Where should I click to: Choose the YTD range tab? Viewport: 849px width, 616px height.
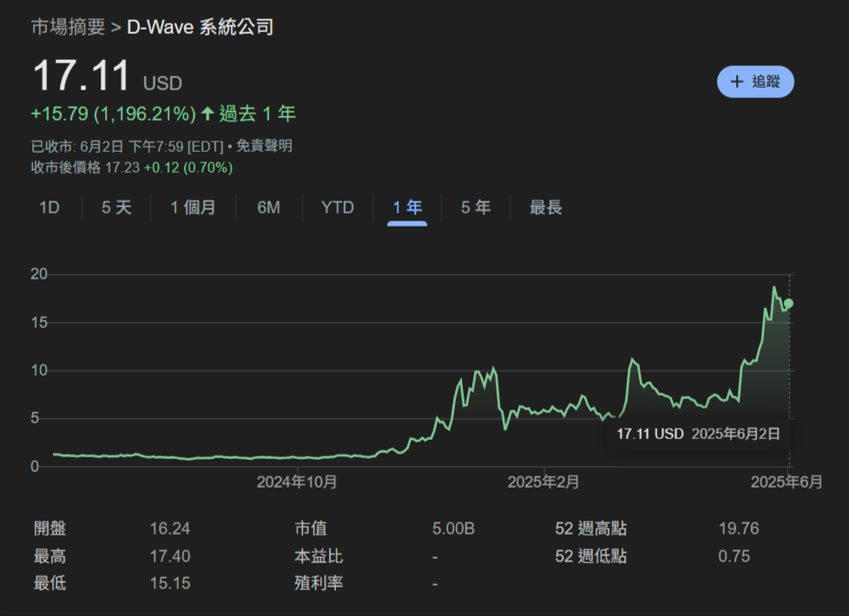pos(338,207)
